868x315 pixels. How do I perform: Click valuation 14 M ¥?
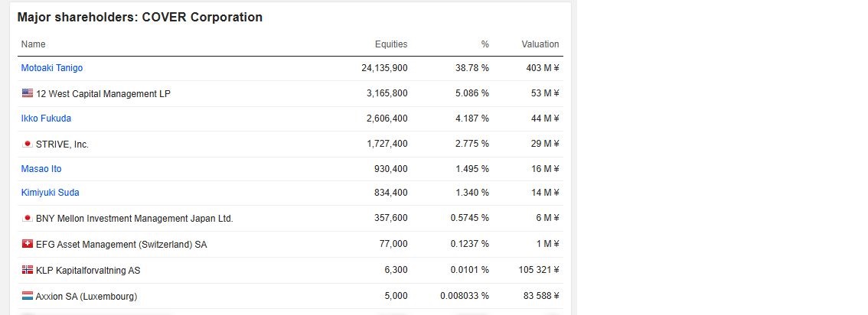pyautogui.click(x=545, y=193)
